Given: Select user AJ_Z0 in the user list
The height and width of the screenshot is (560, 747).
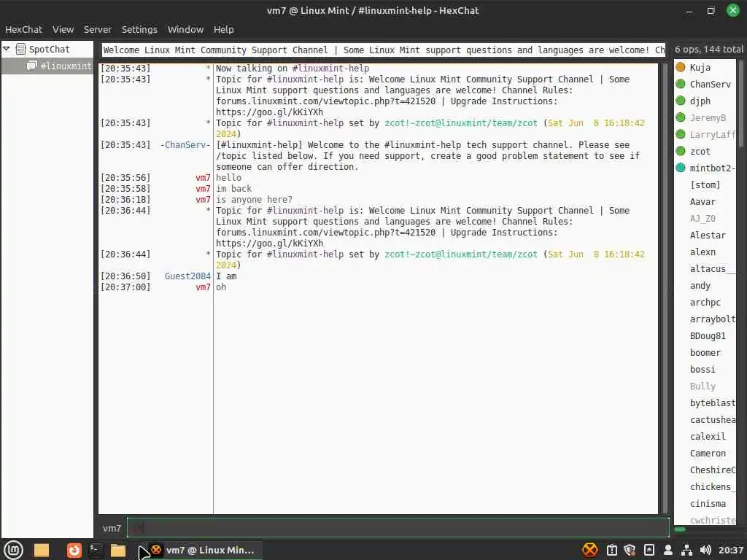Looking at the screenshot, I should (703, 219).
